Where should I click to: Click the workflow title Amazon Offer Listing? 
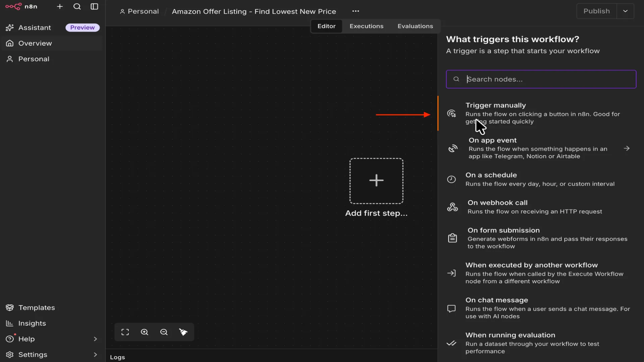coord(254,11)
